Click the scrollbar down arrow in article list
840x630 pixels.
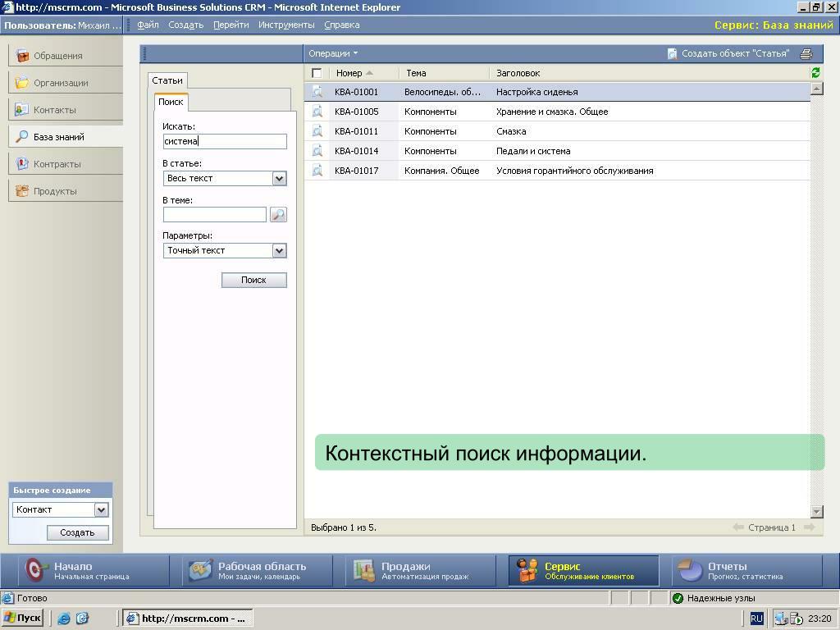(816, 512)
